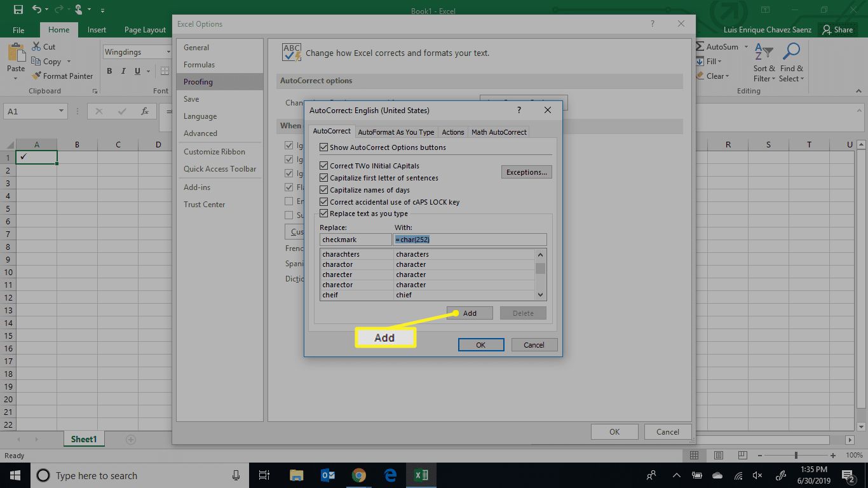Toggle Capitalize first letter of sentences
The image size is (868, 488).
tap(324, 178)
